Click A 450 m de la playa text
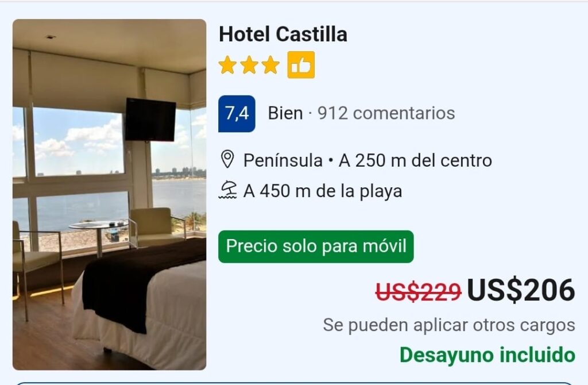Viewport: 588px width, 385px height. pos(323,191)
